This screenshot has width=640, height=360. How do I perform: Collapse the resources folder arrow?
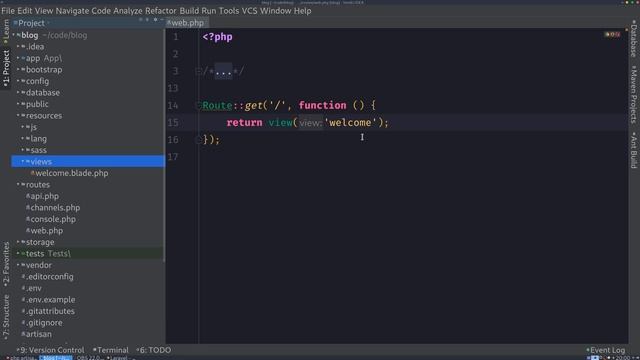(x=18, y=116)
